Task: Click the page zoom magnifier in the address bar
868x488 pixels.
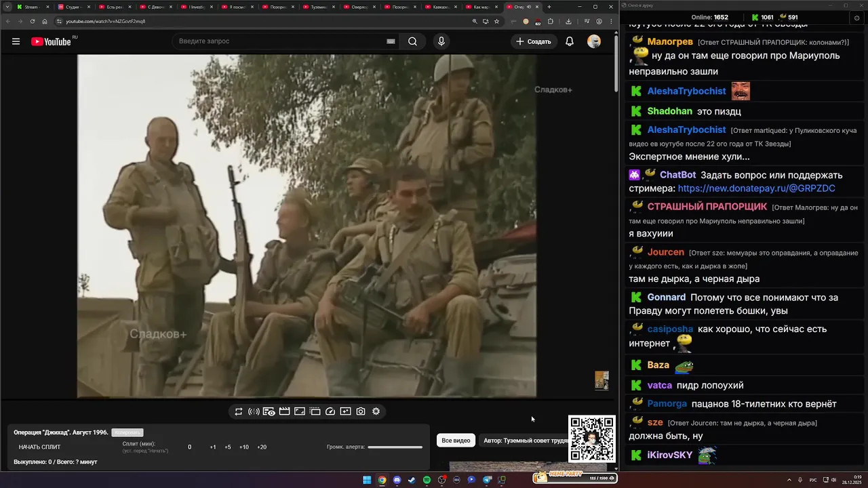Action: click(475, 21)
